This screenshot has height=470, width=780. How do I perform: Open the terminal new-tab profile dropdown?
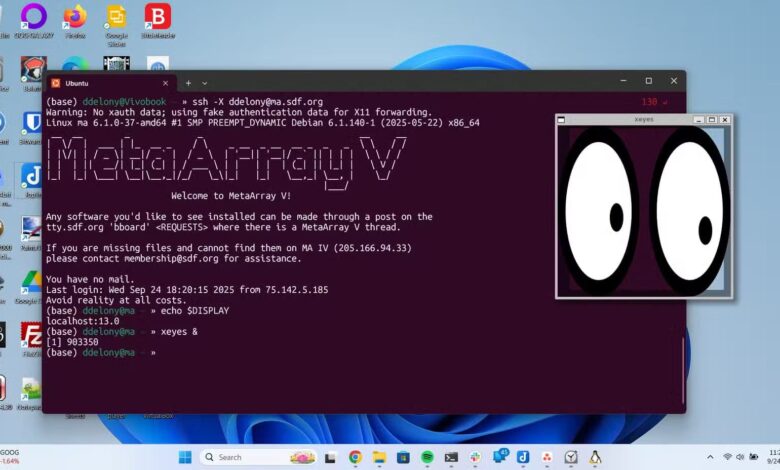204,83
